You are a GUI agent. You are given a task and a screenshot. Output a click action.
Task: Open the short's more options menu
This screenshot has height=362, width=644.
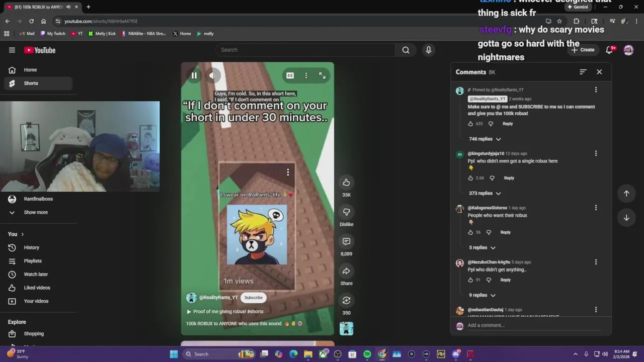[x=306, y=75]
